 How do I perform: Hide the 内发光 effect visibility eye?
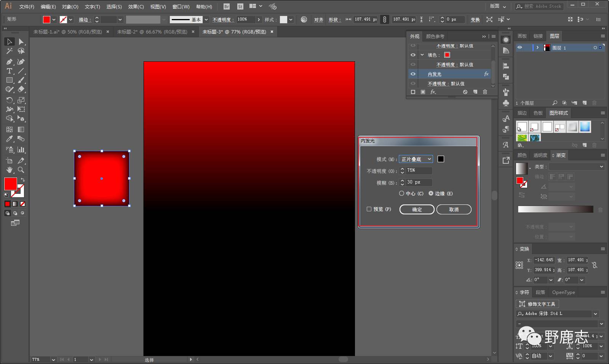[x=413, y=74]
